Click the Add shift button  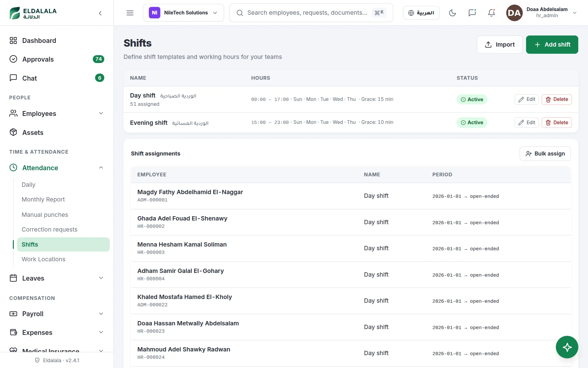pyautogui.click(x=552, y=44)
